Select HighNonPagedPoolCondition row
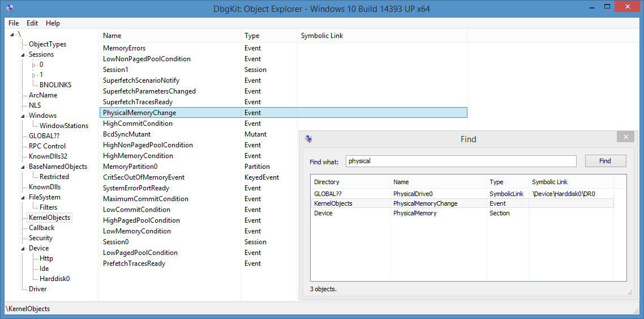644x319 pixels. 199,144
